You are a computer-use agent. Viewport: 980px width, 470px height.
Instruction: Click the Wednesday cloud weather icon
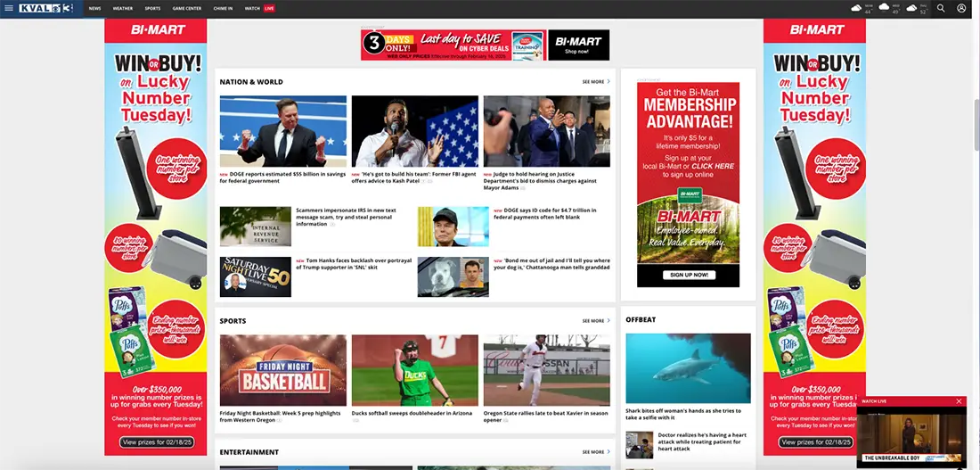(884, 7)
